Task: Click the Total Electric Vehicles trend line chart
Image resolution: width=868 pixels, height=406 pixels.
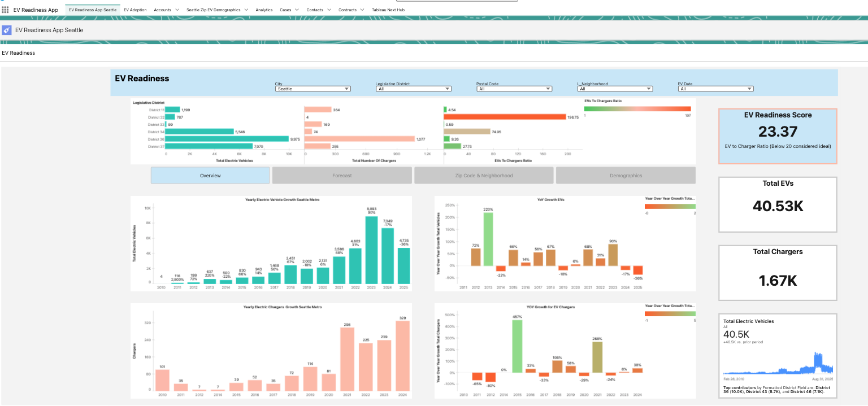Action: pos(778,363)
